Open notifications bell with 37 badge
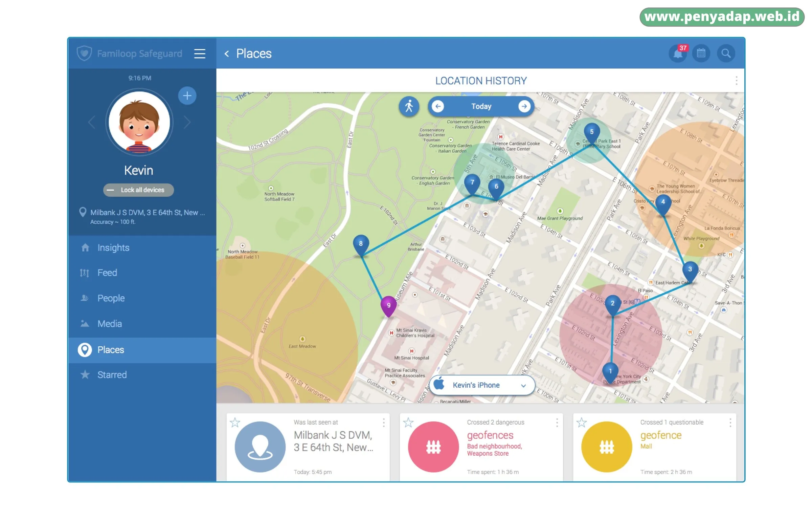 coord(678,53)
